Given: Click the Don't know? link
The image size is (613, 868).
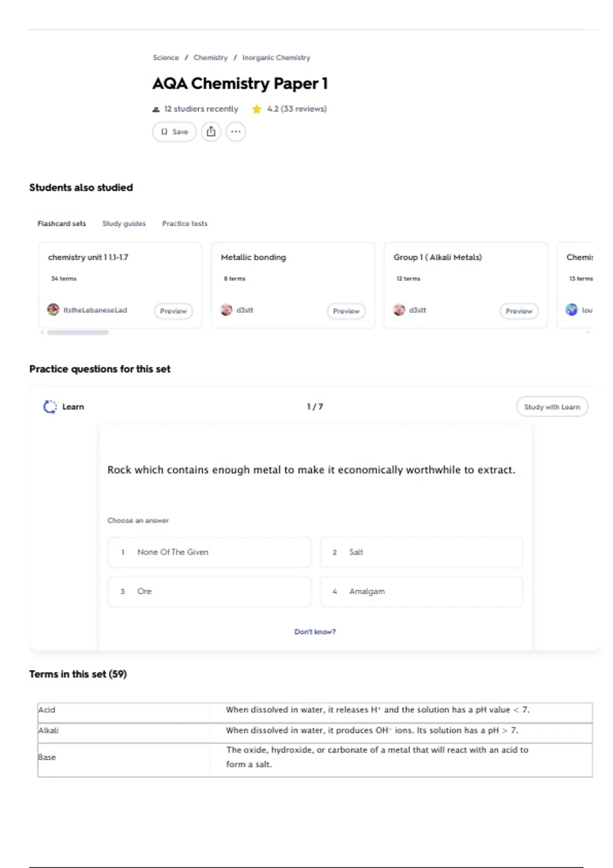Looking at the screenshot, I should click(315, 632).
